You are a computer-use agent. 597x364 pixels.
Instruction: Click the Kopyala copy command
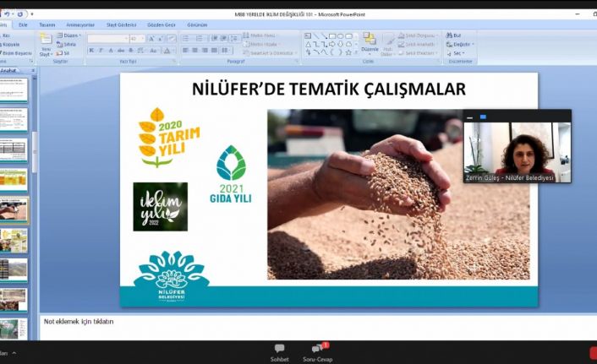11,44
